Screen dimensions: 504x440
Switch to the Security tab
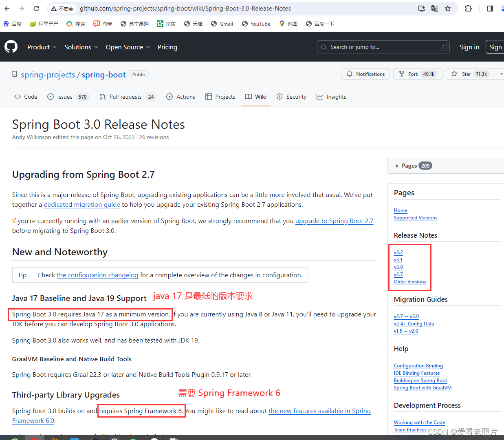[291, 97]
